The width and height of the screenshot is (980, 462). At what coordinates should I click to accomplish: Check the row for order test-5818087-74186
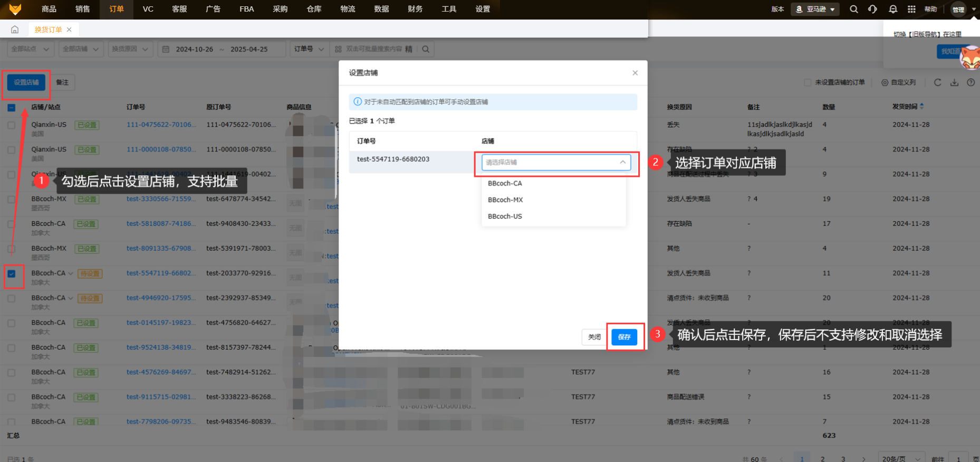12,224
